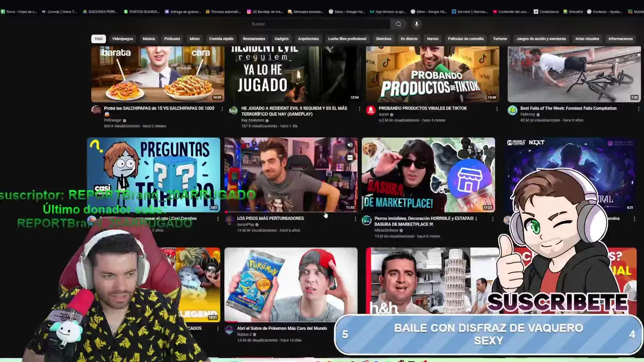Open more options for Pisos Perturbadores video
644x362 pixels.
pyautogui.click(x=355, y=219)
